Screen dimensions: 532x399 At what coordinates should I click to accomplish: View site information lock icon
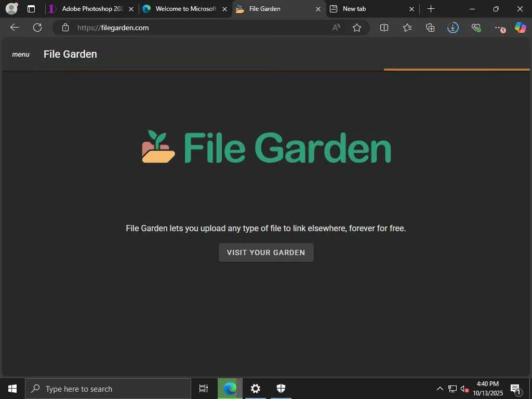(65, 28)
